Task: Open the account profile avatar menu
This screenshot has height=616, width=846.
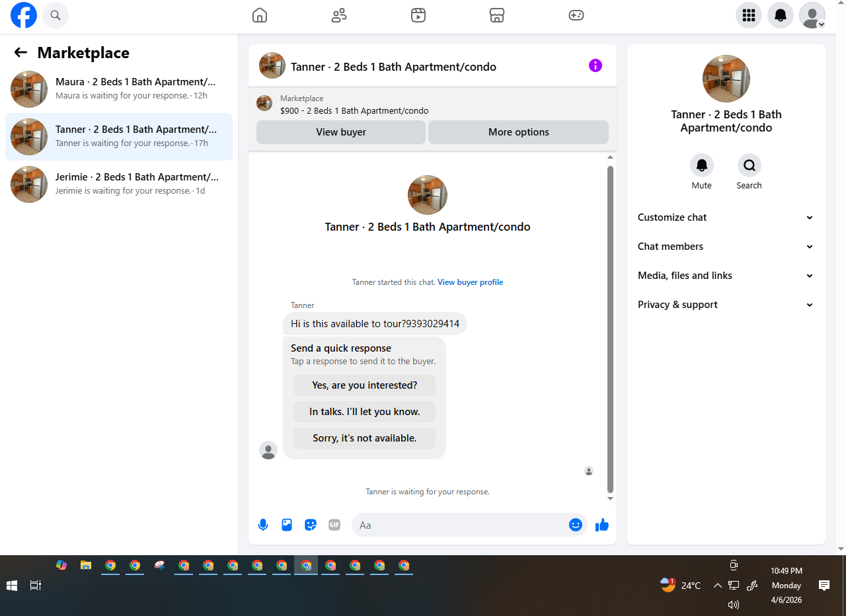Action: 812,15
